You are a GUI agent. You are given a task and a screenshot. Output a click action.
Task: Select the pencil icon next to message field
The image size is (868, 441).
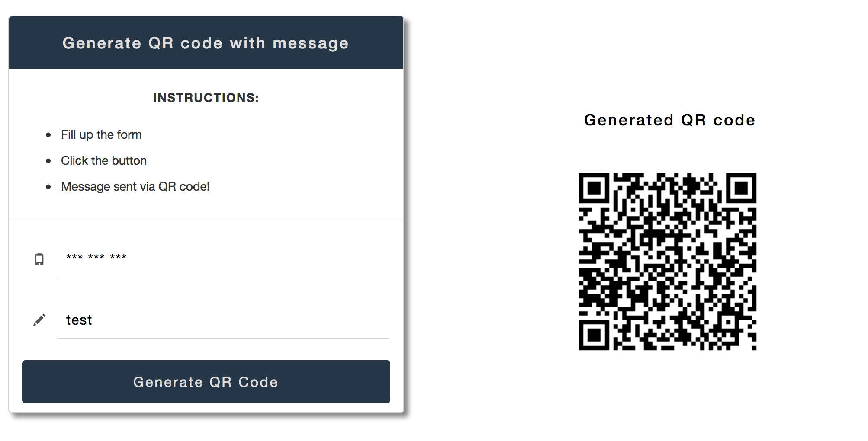tap(39, 320)
